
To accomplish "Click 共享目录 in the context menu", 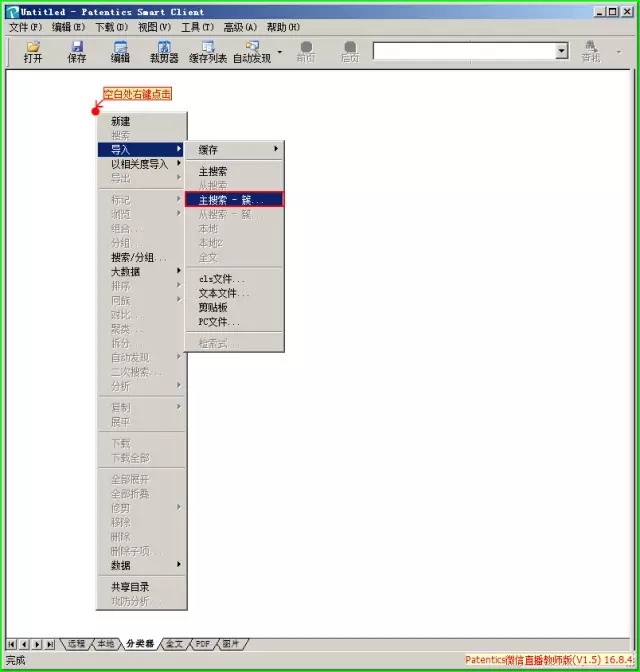I will (130, 587).
